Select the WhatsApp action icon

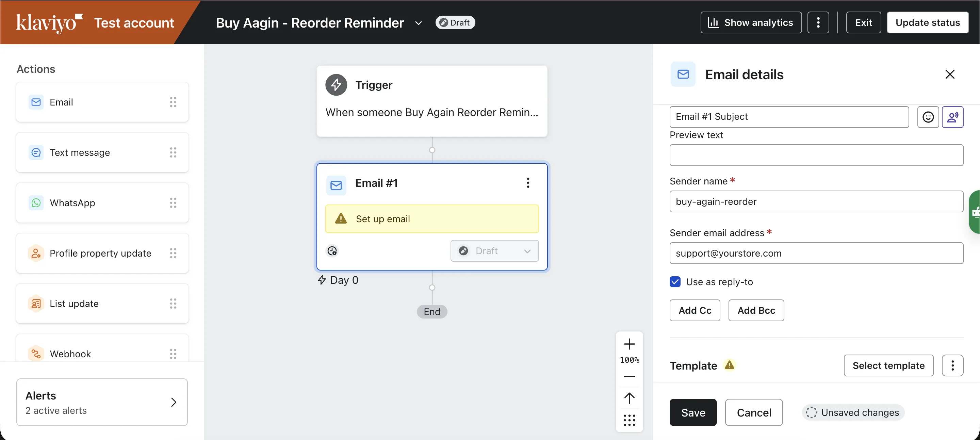(36, 203)
